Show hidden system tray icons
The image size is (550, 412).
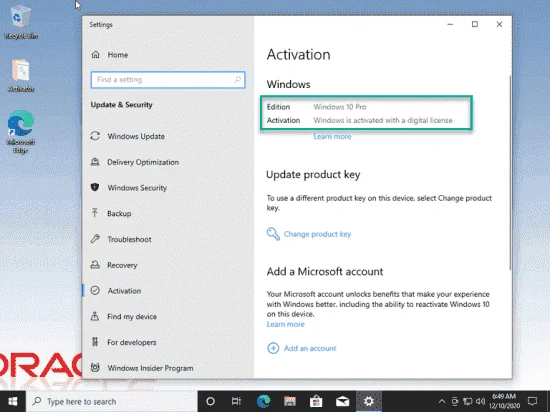coord(442,401)
